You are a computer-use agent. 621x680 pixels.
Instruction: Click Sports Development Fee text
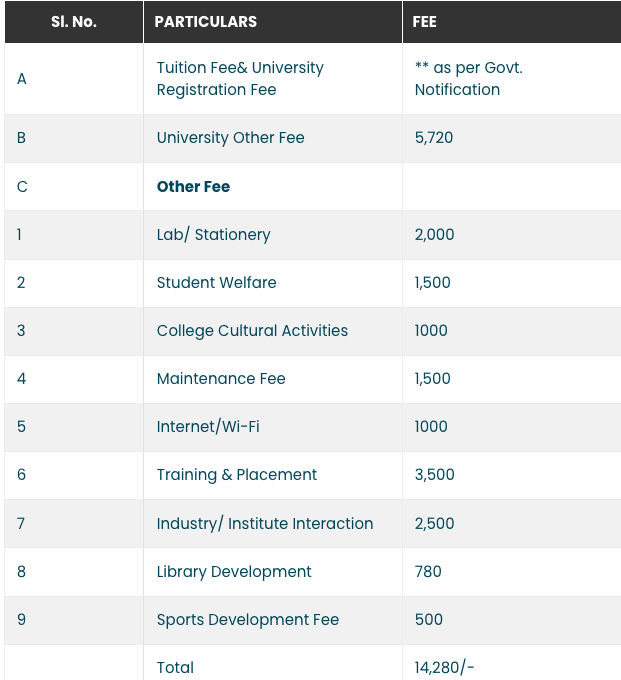point(248,620)
